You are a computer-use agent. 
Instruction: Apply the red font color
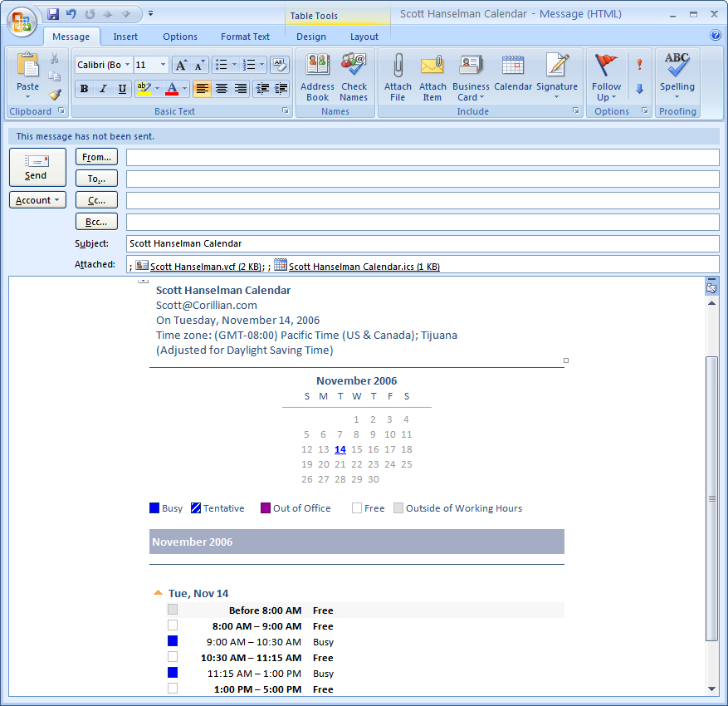click(172, 89)
